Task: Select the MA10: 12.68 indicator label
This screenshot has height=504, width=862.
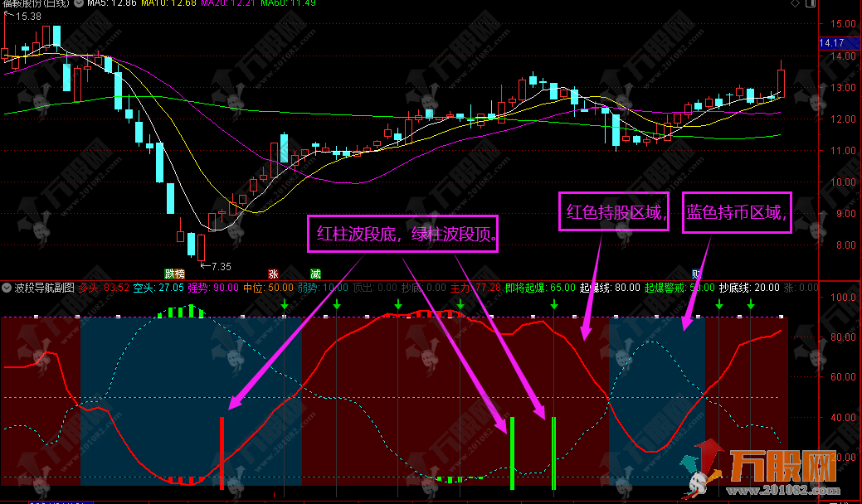Action: (x=168, y=3)
